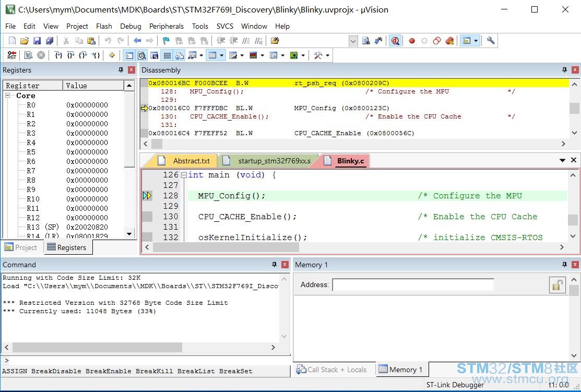Open the find text combo box dropdown
Screen dimensions: 581x392
pos(353,41)
